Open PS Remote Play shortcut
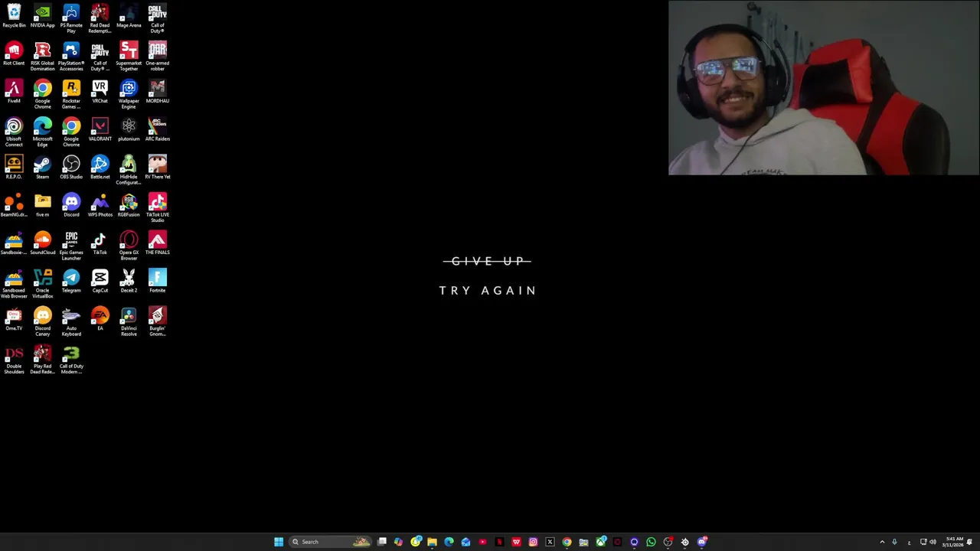The width and height of the screenshot is (980, 551). tap(71, 18)
